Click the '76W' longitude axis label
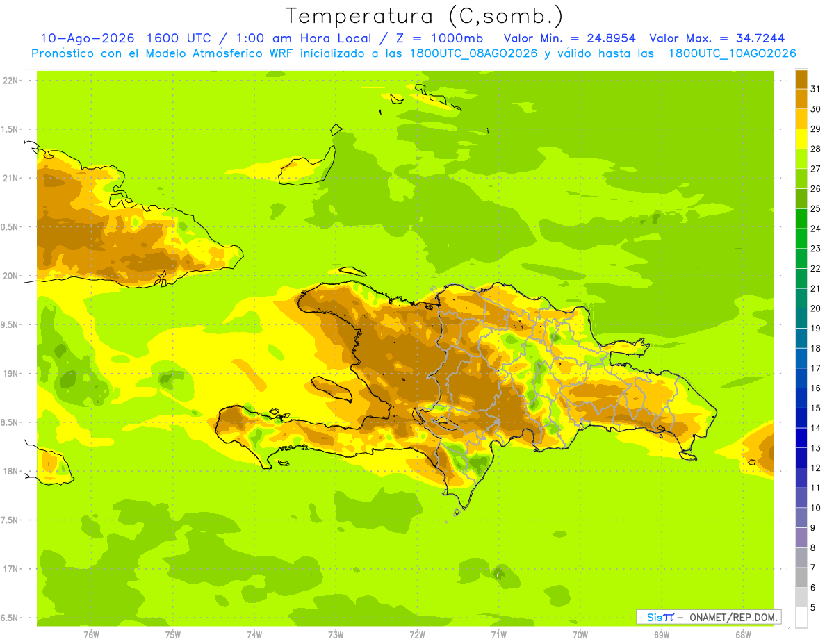This screenshot has height=644, width=834. point(91,634)
